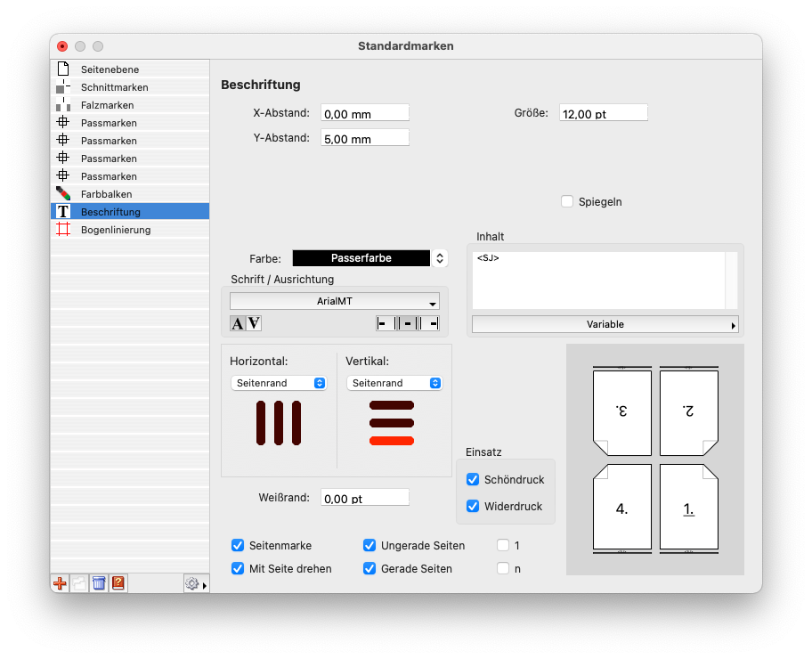Open help via the red question-mark book icon
Image resolution: width=812 pixels, height=659 pixels.
click(118, 583)
